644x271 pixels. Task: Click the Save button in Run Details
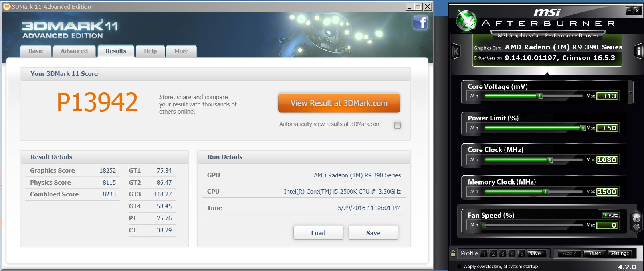[373, 233]
